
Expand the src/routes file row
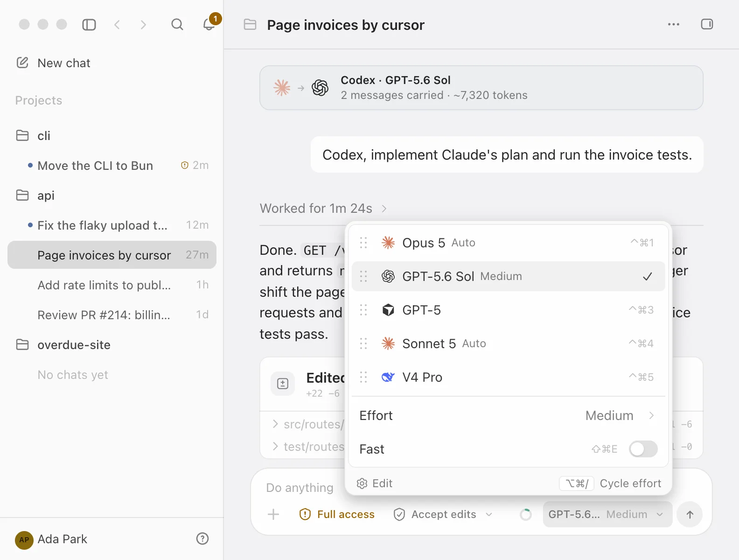(308, 424)
